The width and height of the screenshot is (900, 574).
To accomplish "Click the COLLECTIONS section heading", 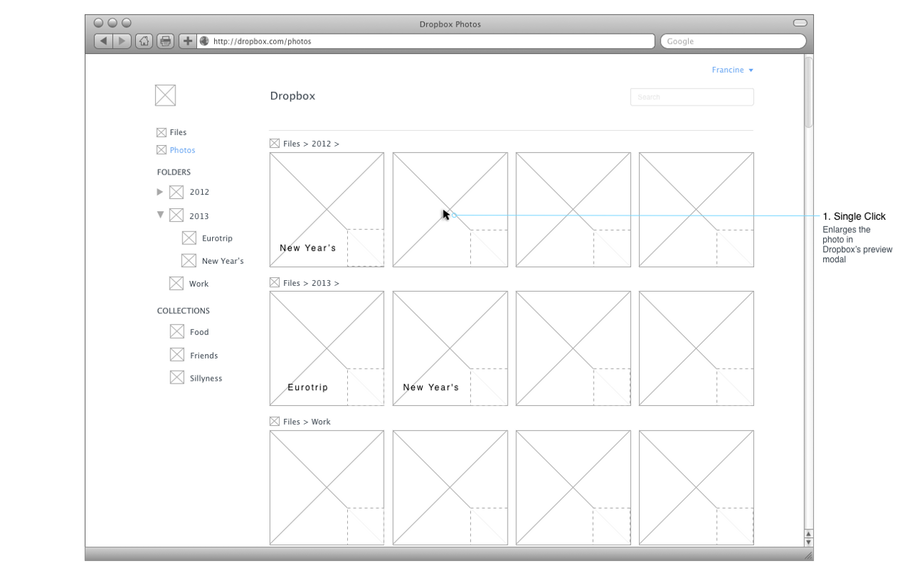I will pos(184,311).
